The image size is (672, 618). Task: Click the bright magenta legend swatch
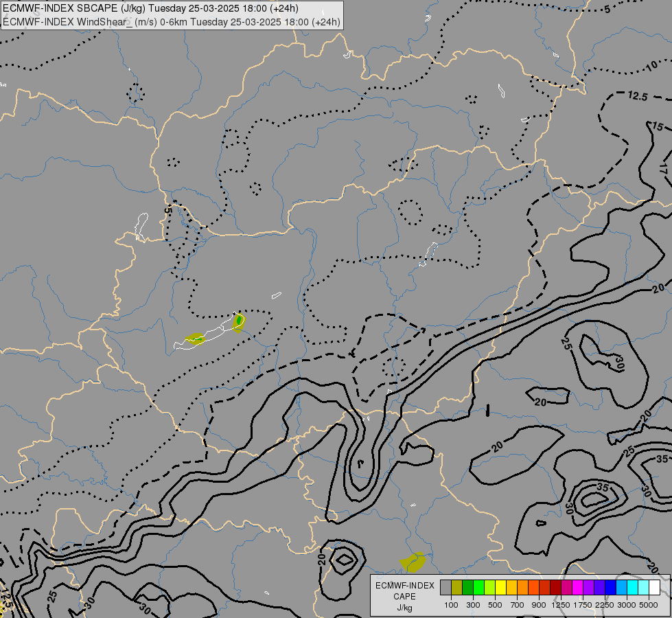(578, 588)
